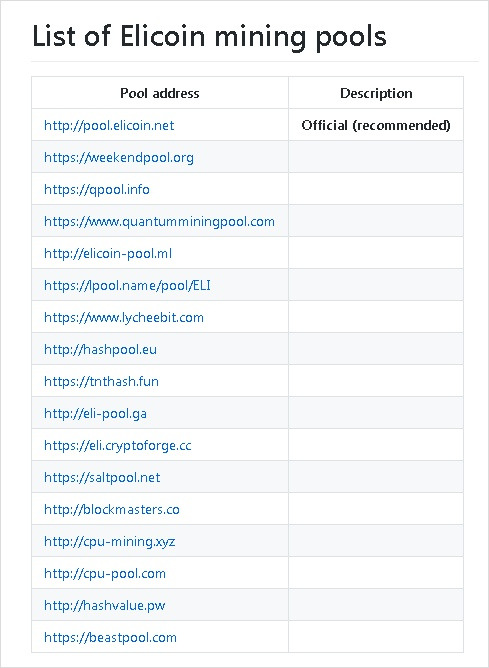
Task: Click the Description column header
Action: coord(376,93)
